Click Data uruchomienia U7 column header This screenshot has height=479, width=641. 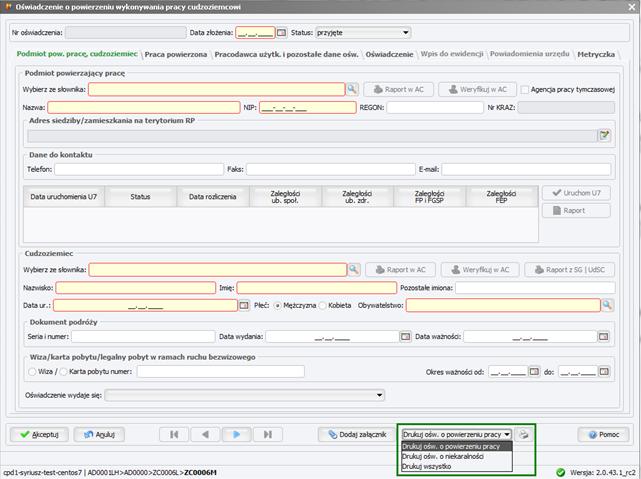pos(64,197)
